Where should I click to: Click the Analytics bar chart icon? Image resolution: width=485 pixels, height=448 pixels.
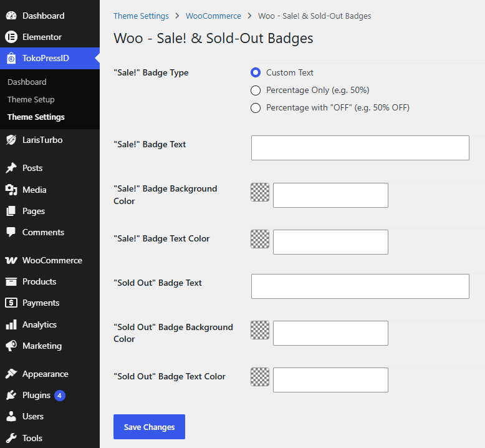coord(11,325)
